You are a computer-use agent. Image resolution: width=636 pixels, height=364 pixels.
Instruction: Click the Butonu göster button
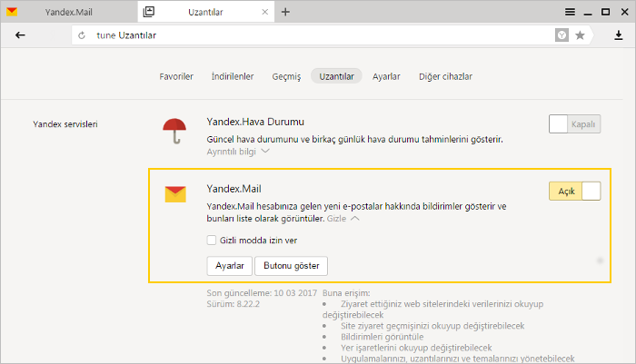(x=292, y=266)
